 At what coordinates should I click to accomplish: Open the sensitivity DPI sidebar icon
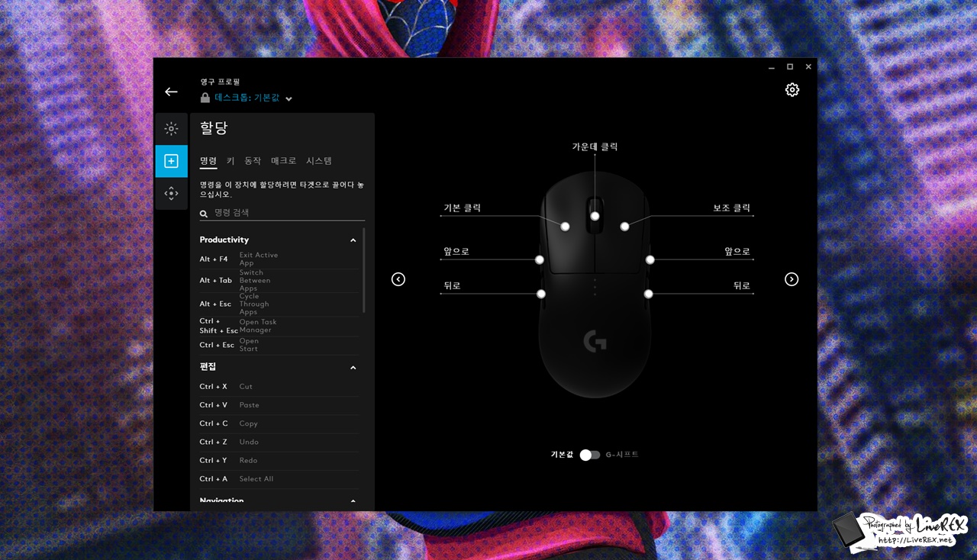coord(171,194)
